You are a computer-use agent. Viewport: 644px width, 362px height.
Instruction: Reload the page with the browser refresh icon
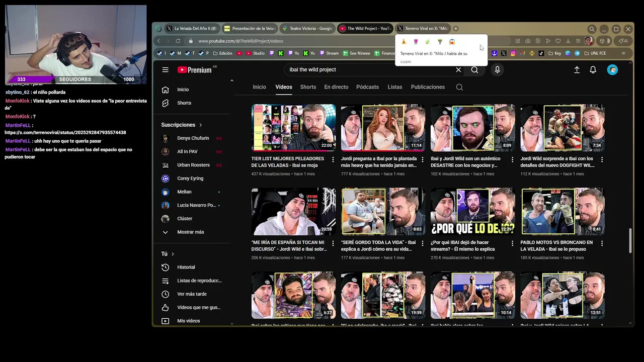(x=178, y=41)
